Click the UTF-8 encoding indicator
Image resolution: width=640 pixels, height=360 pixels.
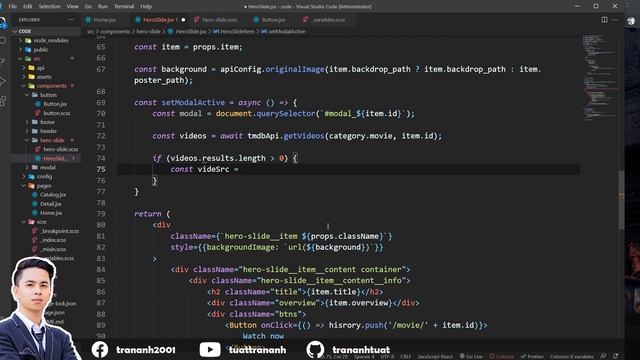[x=387, y=356]
